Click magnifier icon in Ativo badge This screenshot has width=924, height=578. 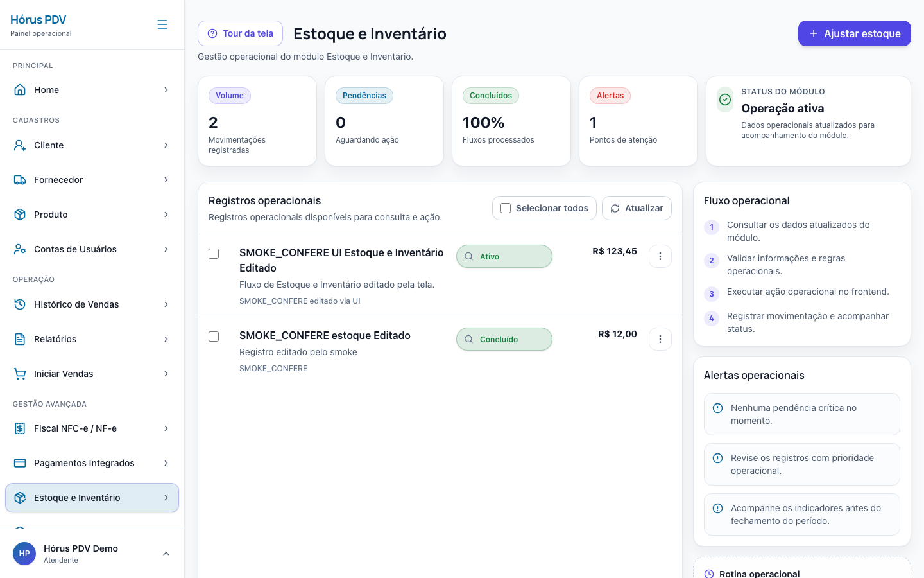click(x=469, y=256)
